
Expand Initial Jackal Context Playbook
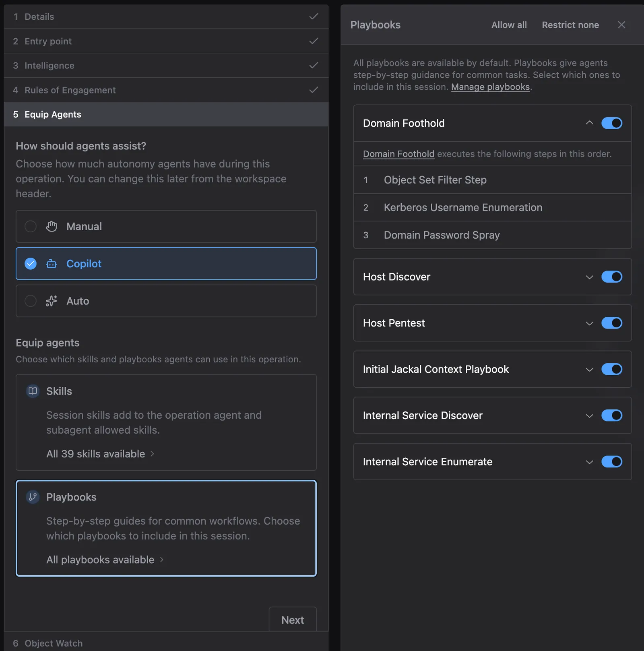589,370
